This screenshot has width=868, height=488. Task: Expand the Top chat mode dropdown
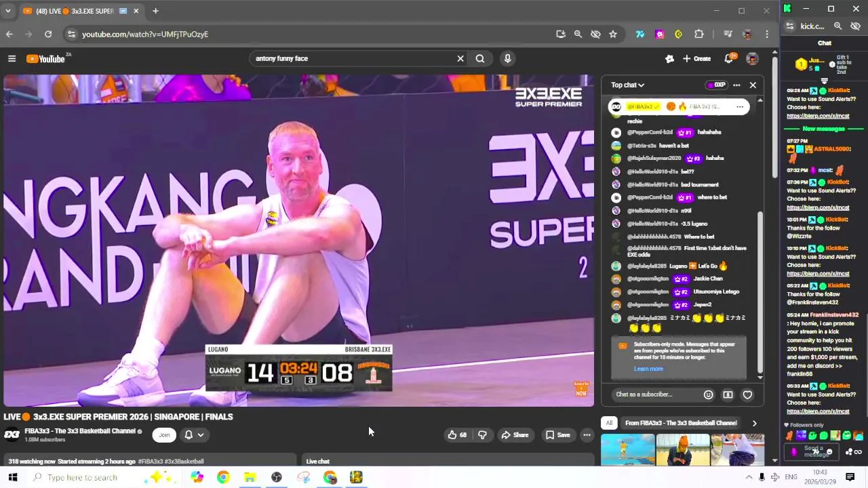[x=627, y=85]
